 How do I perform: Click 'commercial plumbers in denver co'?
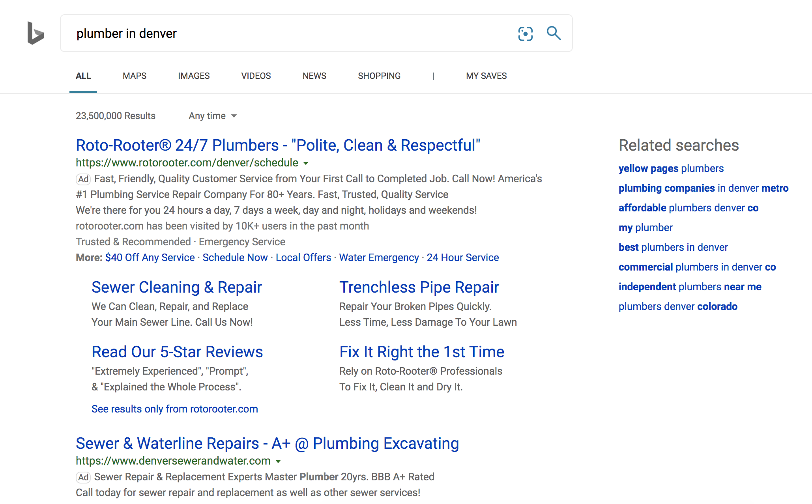697,267
